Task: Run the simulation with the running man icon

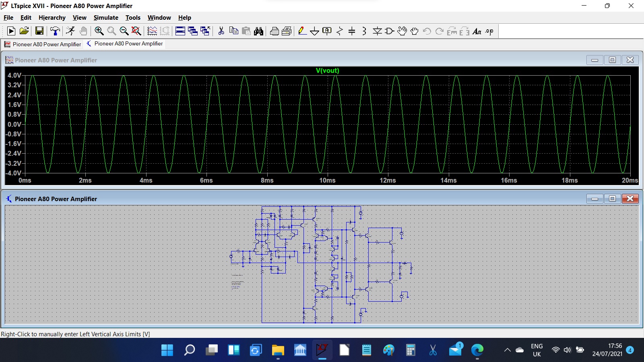Action: pyautogui.click(x=70, y=31)
